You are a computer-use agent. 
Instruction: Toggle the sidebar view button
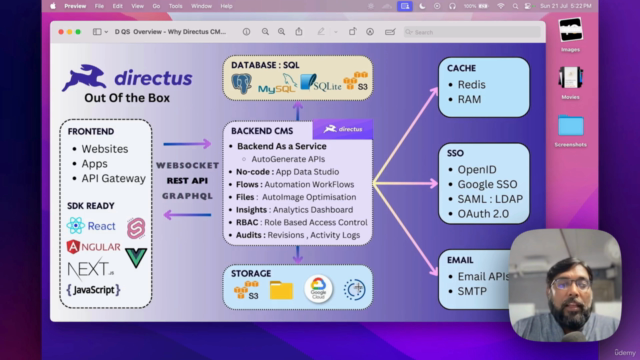[x=97, y=32]
